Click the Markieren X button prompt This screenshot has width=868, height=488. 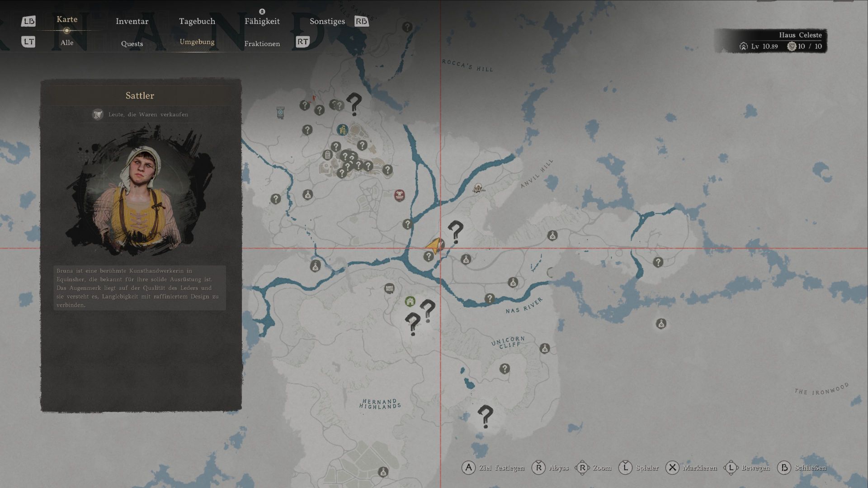click(672, 468)
